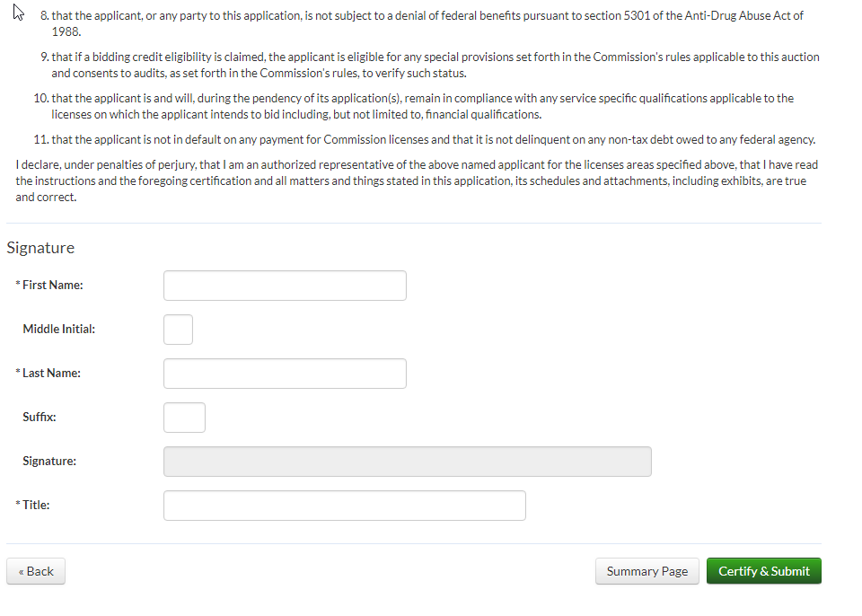This screenshot has width=862, height=616.
Task: Place cursor in the Title field
Action: click(344, 506)
